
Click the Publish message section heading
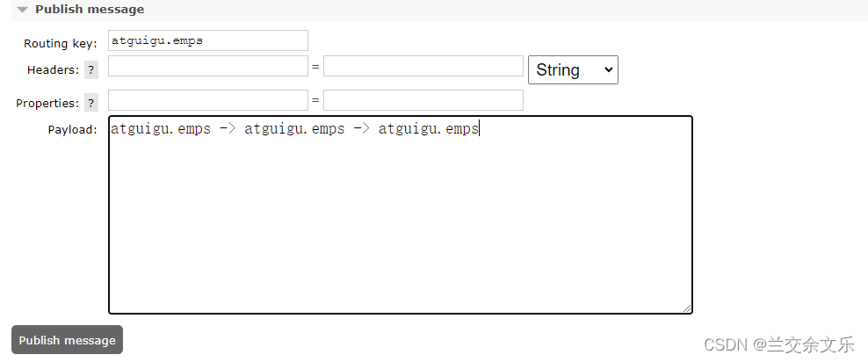click(90, 10)
